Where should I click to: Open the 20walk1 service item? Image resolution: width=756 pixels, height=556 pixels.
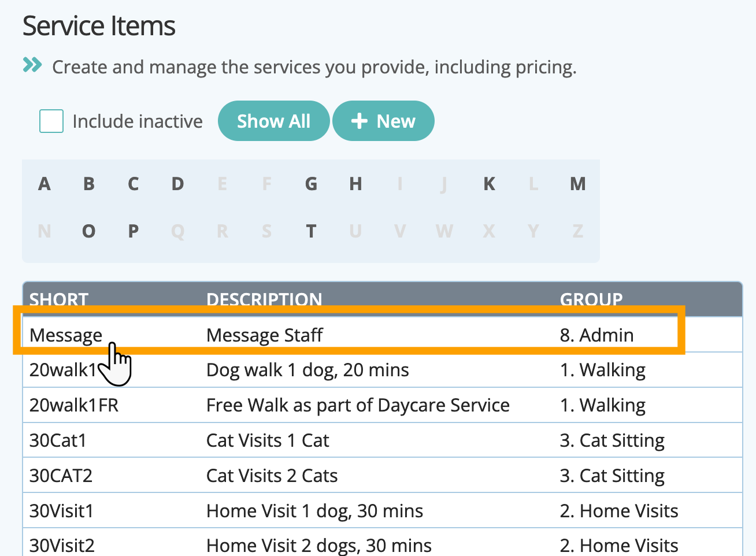tap(63, 370)
